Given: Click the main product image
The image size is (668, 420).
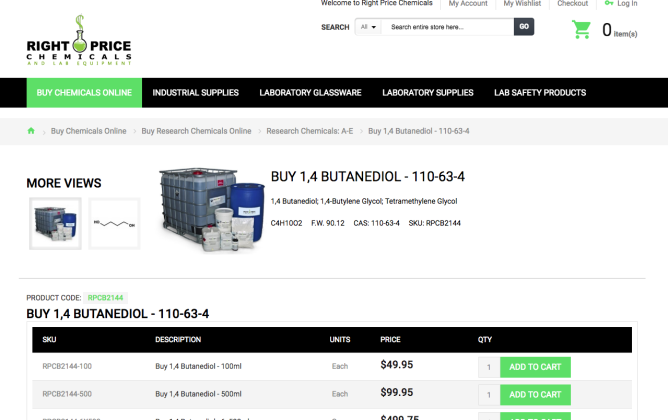Looking at the screenshot, I should 212,210.
